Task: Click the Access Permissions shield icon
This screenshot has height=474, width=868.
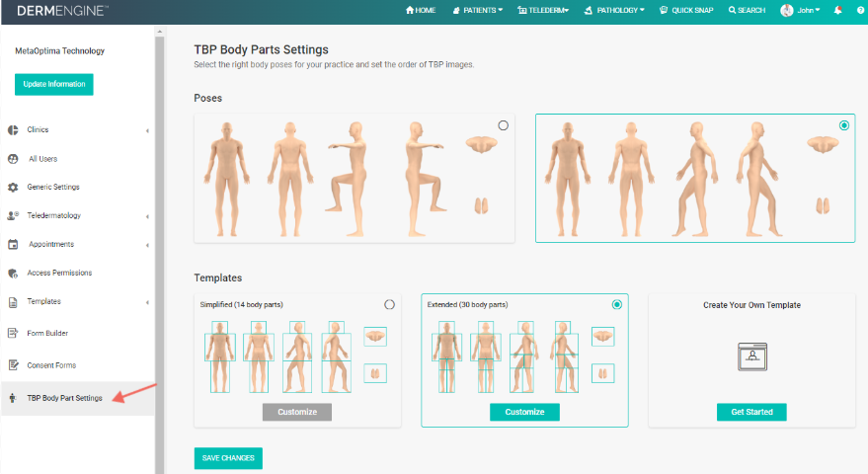Action: coord(13,273)
